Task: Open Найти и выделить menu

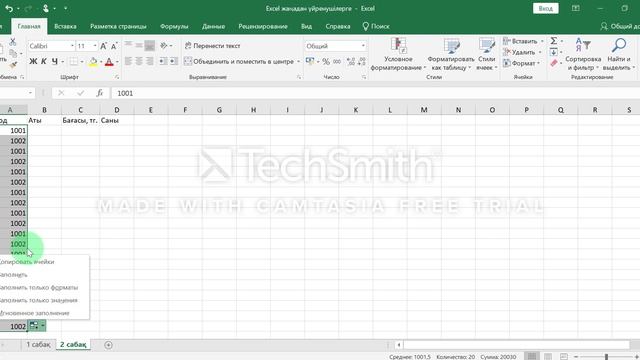Action: [x=619, y=54]
